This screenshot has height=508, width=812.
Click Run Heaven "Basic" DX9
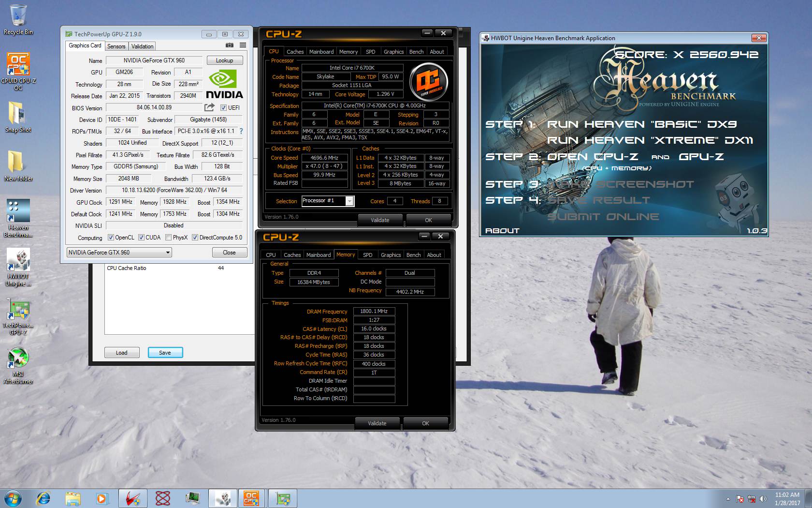642,124
